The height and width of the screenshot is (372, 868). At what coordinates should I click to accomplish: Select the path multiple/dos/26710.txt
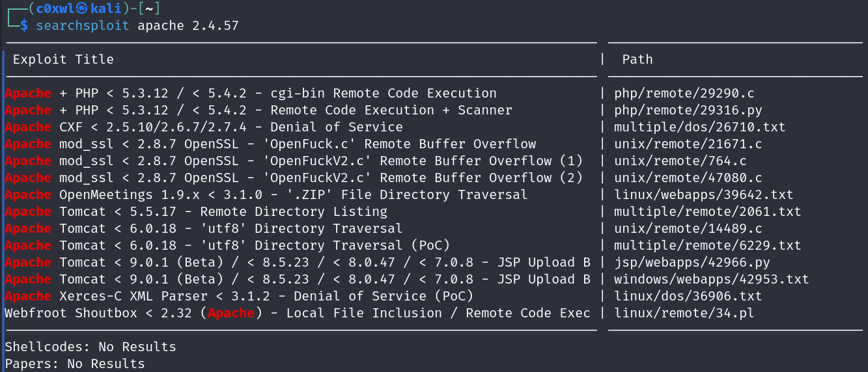pyautogui.click(x=699, y=127)
